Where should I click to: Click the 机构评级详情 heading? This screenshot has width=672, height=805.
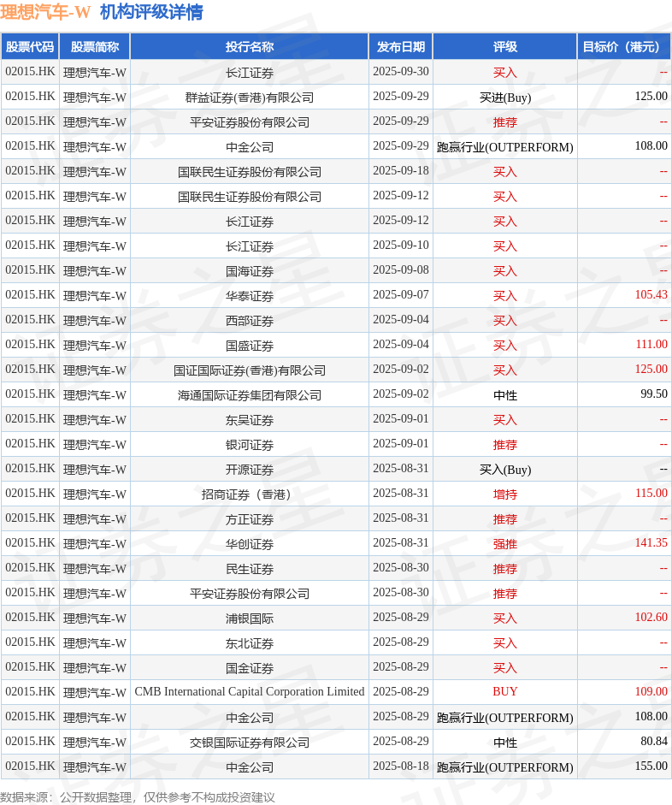pyautogui.click(x=151, y=12)
